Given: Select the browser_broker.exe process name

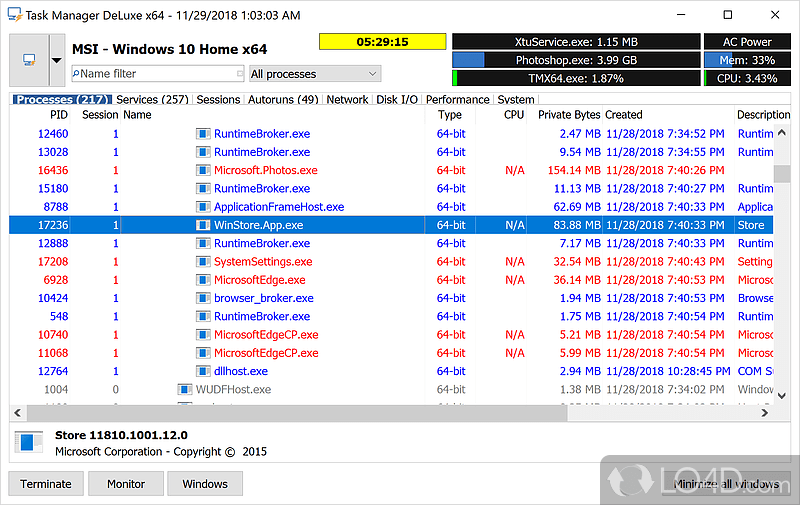Looking at the screenshot, I should (264, 298).
